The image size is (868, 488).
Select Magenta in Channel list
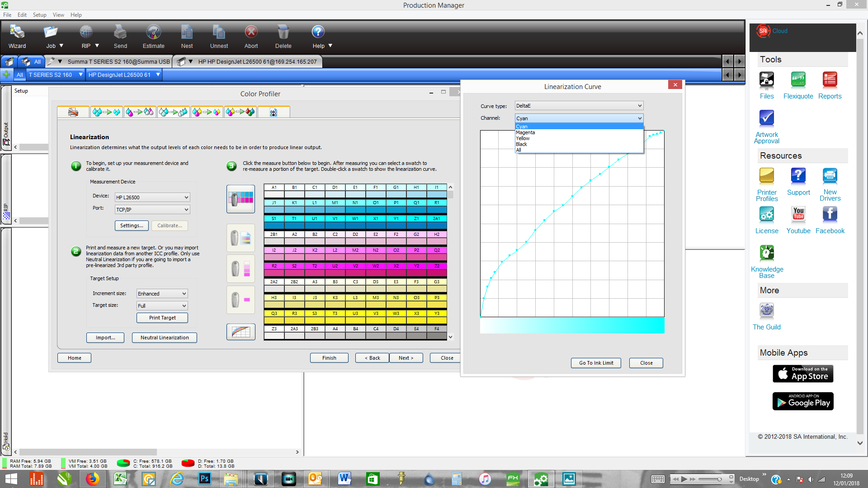pyautogui.click(x=579, y=132)
